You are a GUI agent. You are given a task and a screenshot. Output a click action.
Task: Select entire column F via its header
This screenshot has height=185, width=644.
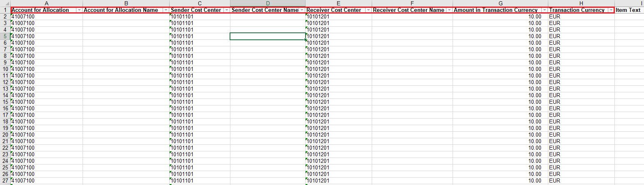[412, 3]
